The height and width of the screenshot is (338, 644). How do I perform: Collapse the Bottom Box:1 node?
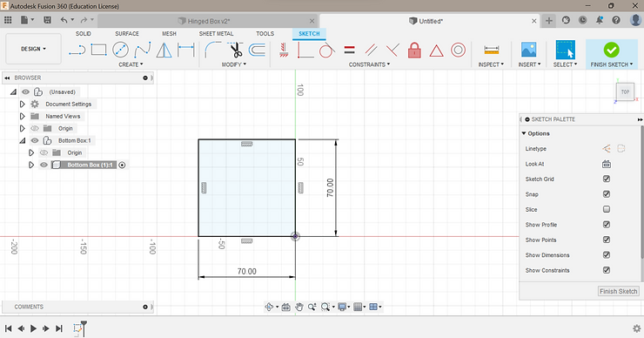tap(23, 140)
